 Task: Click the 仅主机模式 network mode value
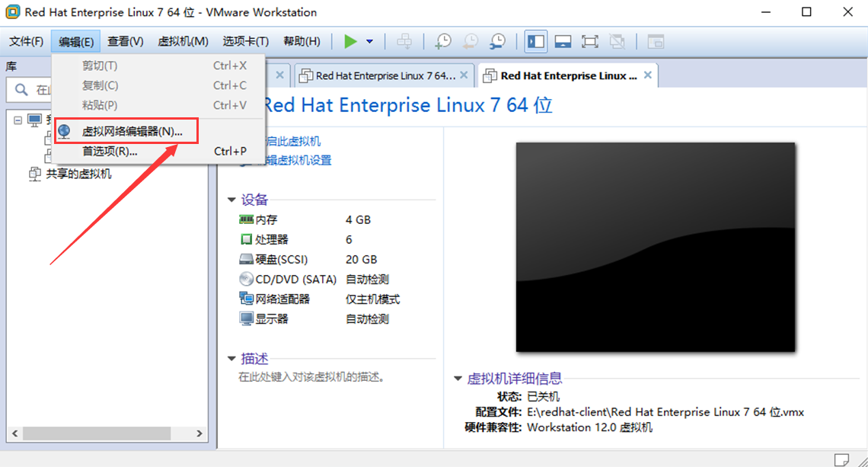pos(372,299)
